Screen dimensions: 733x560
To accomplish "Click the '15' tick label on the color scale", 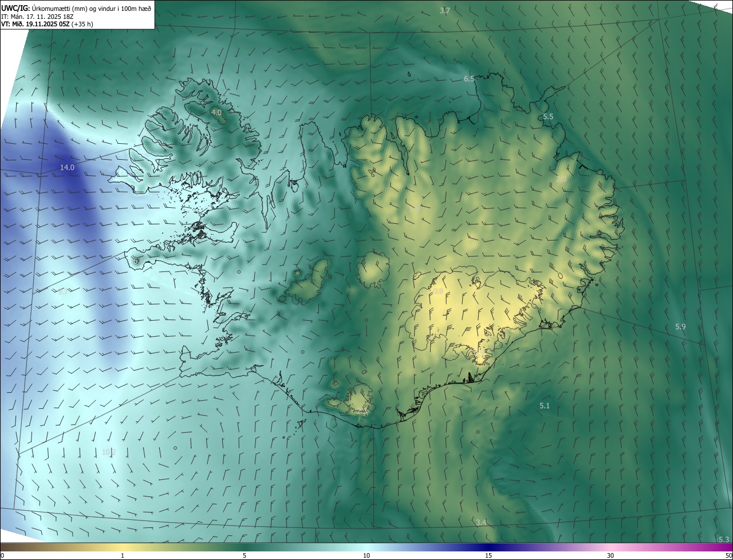I will pyautogui.click(x=488, y=556).
